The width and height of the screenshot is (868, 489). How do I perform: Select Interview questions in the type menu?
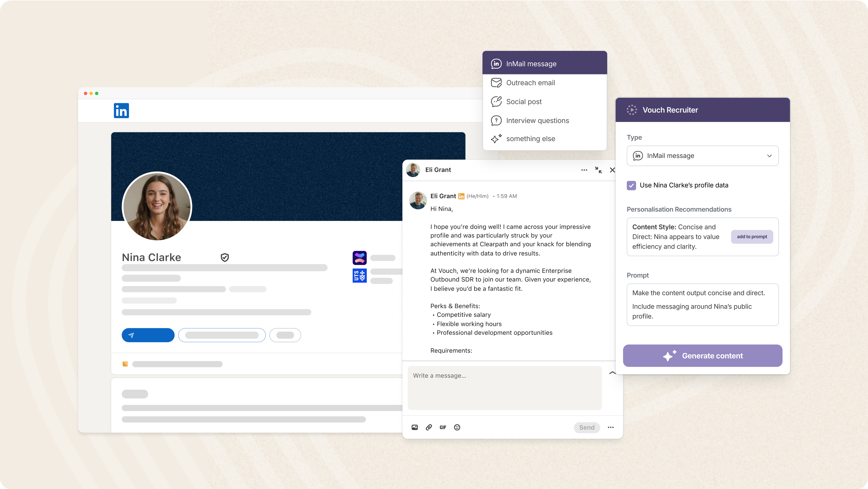544,120
